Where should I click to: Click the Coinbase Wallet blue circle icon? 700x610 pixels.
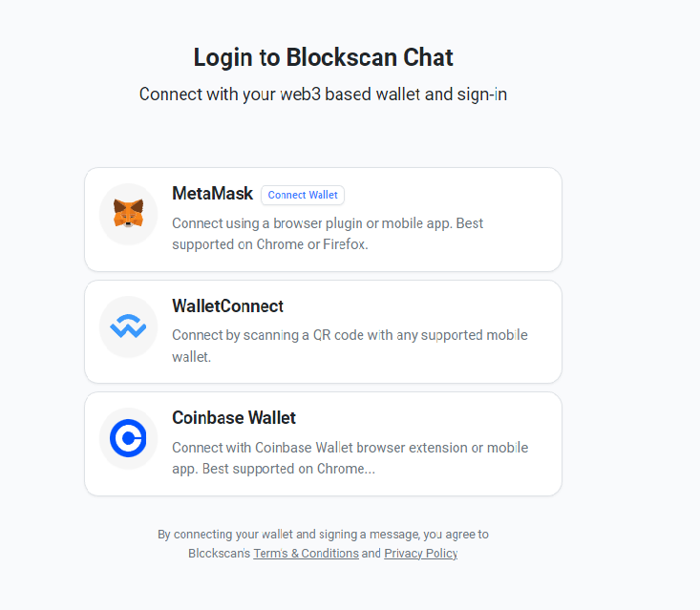tap(128, 438)
